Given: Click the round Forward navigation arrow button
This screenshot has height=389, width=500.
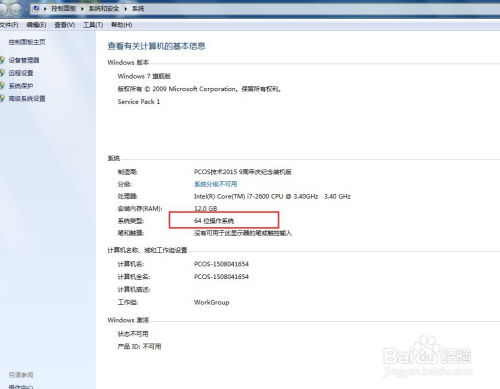Looking at the screenshot, I should coord(16,9).
